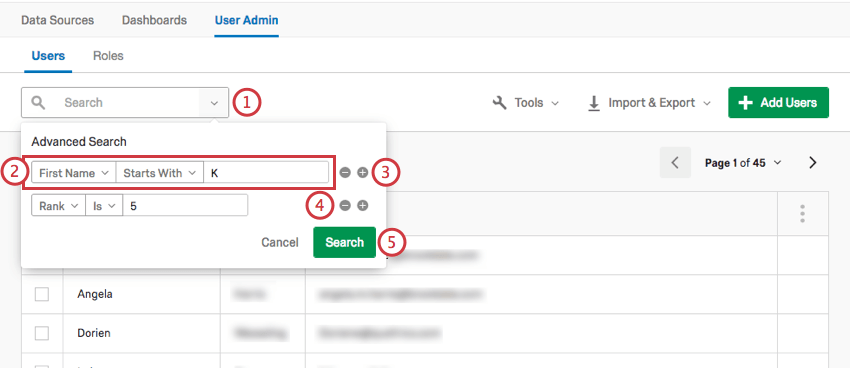Check the box next to Angela
Image resolution: width=850 pixels, height=368 pixels.
(x=42, y=294)
